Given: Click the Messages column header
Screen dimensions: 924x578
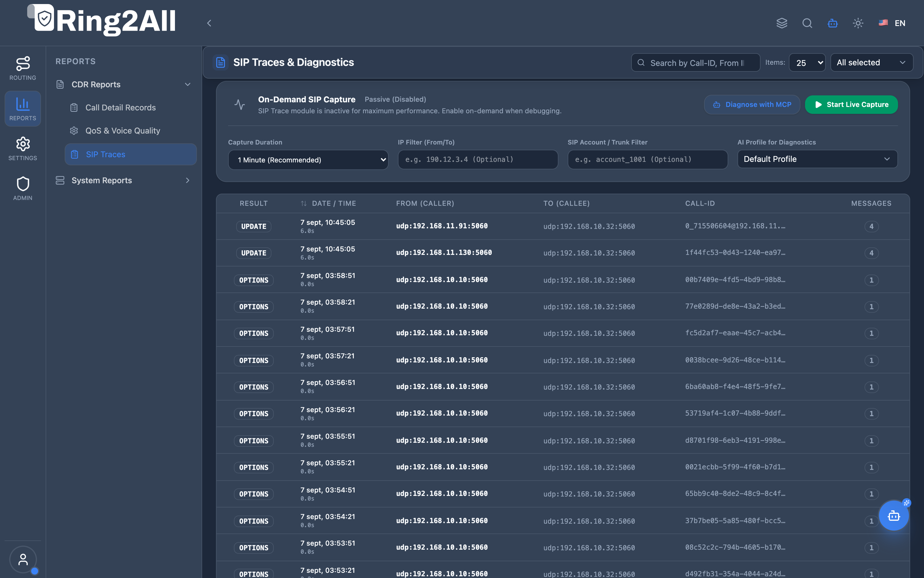Looking at the screenshot, I should (871, 203).
